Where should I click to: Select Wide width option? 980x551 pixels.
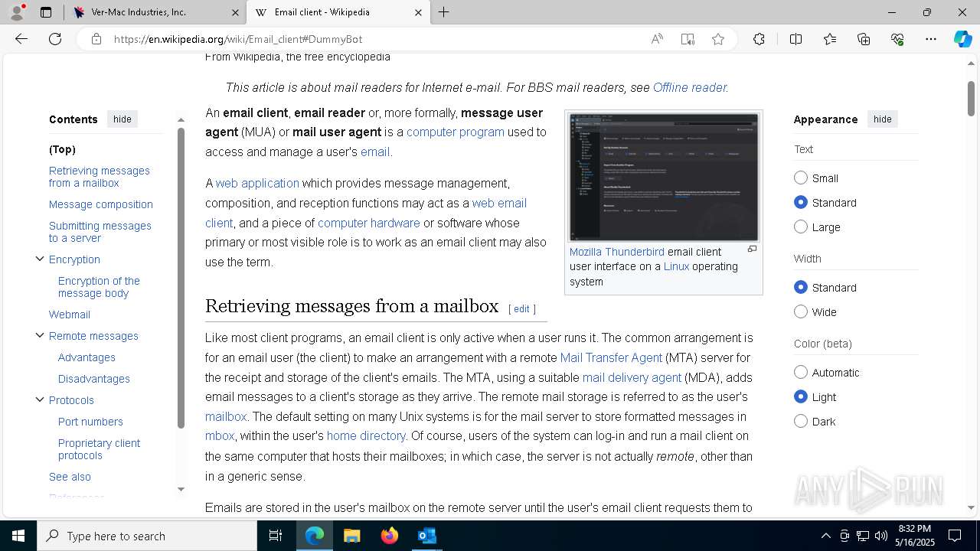[801, 311]
